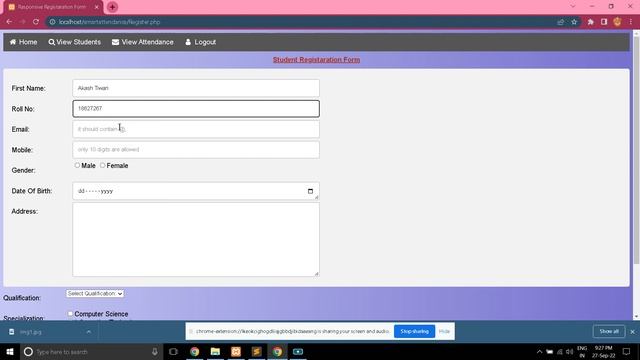Open a new tab with plus button
Viewport: 640px width, 360px height.
coord(112,7)
